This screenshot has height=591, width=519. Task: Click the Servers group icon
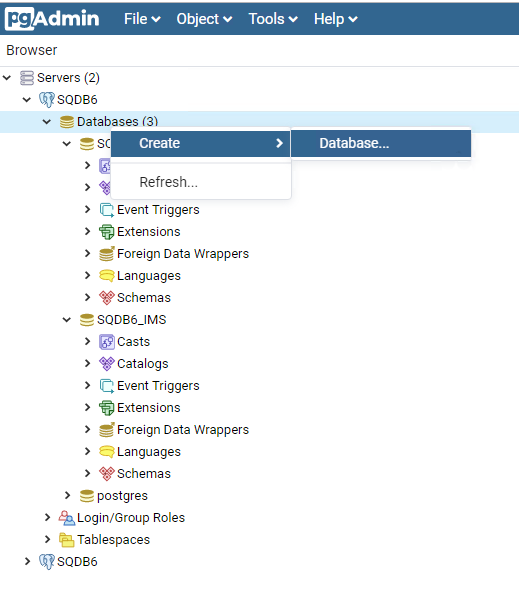[27, 78]
